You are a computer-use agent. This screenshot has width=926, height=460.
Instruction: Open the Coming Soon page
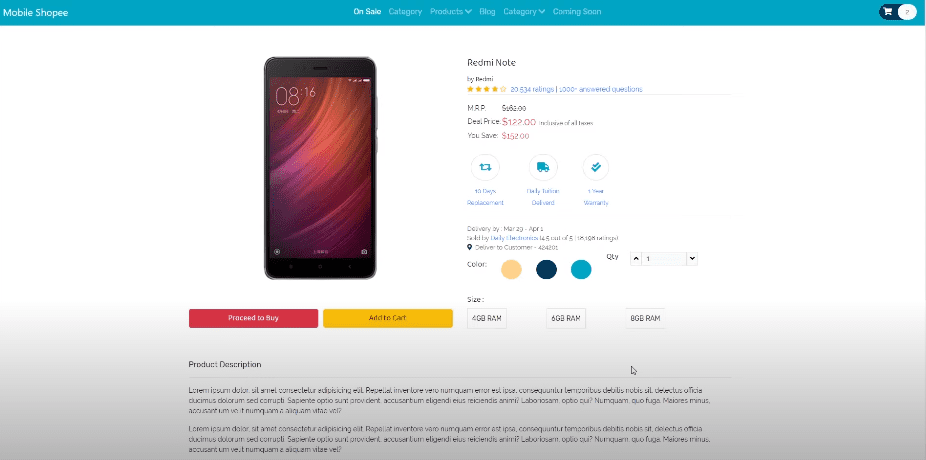(577, 11)
